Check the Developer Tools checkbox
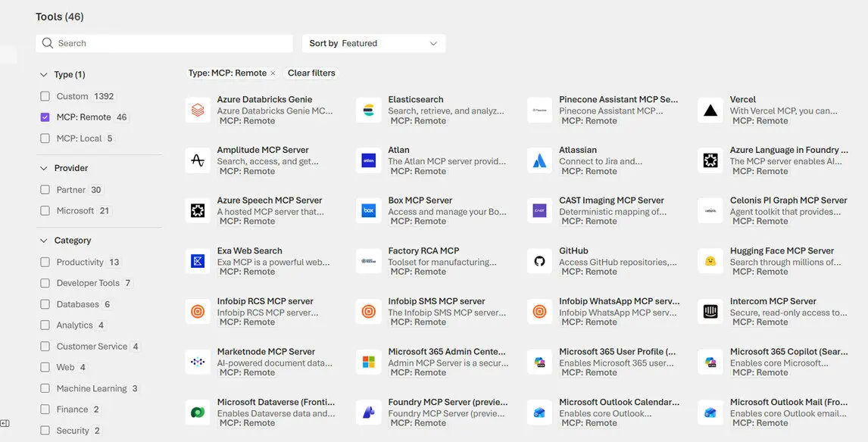Viewport: 868px width, 442px height. 45,283
